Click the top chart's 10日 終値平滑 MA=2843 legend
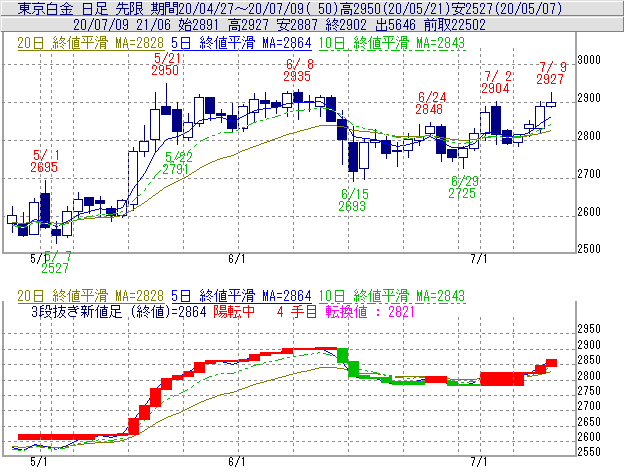This screenshot has height=474, width=624. click(x=392, y=43)
